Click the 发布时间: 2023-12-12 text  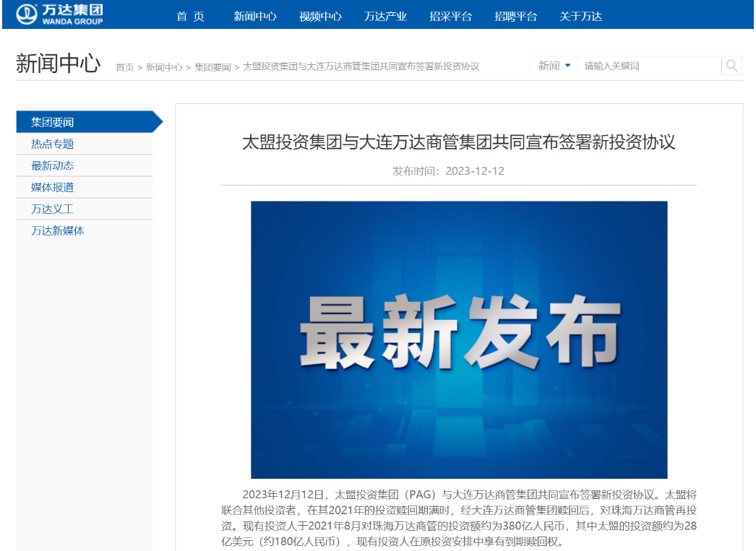click(x=448, y=171)
